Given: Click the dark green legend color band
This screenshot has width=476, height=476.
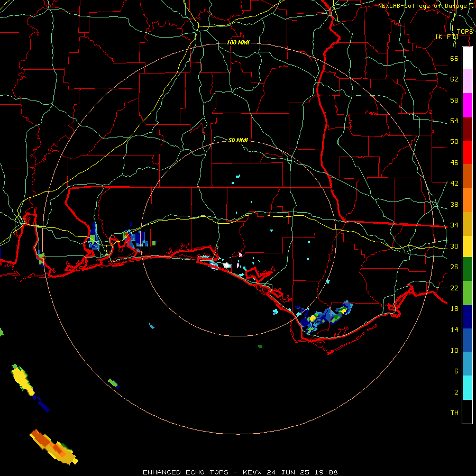Looking at the screenshot, I should click(x=467, y=269).
